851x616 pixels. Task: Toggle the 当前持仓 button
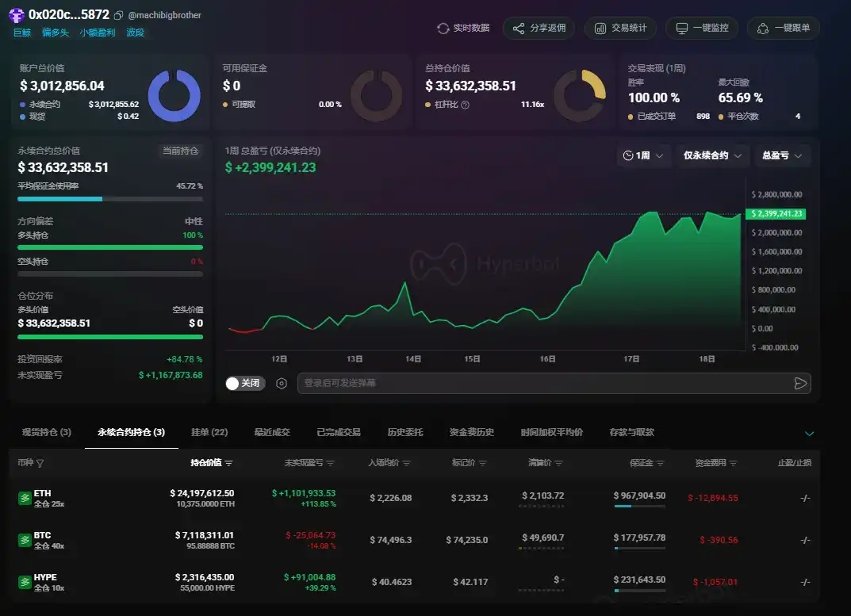pos(181,151)
